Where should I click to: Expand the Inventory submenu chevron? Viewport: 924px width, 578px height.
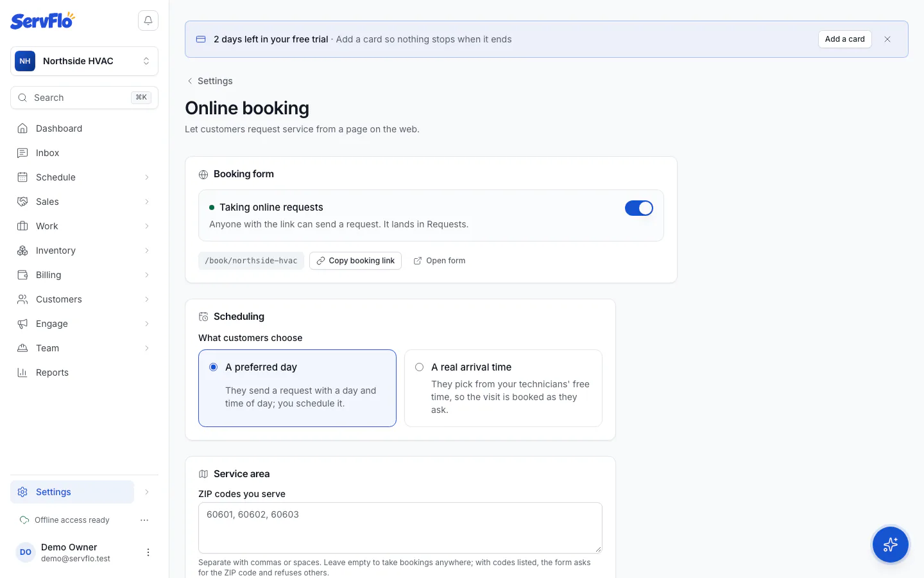tap(147, 250)
